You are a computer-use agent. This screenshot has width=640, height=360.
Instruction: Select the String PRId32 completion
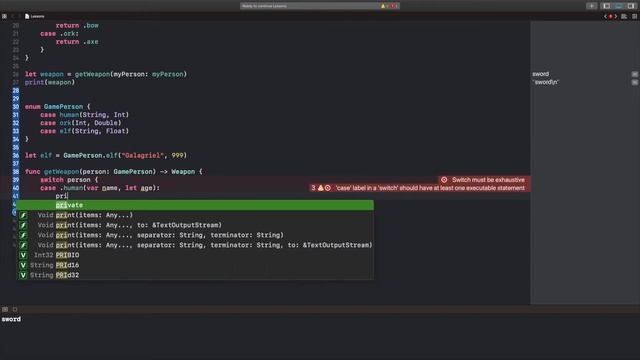[195, 275]
